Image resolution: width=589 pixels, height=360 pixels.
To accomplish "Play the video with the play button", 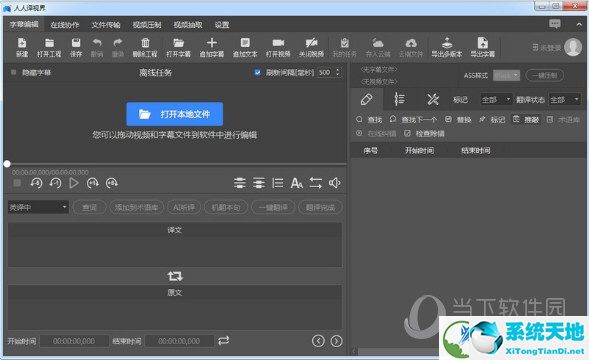I will pos(74,183).
